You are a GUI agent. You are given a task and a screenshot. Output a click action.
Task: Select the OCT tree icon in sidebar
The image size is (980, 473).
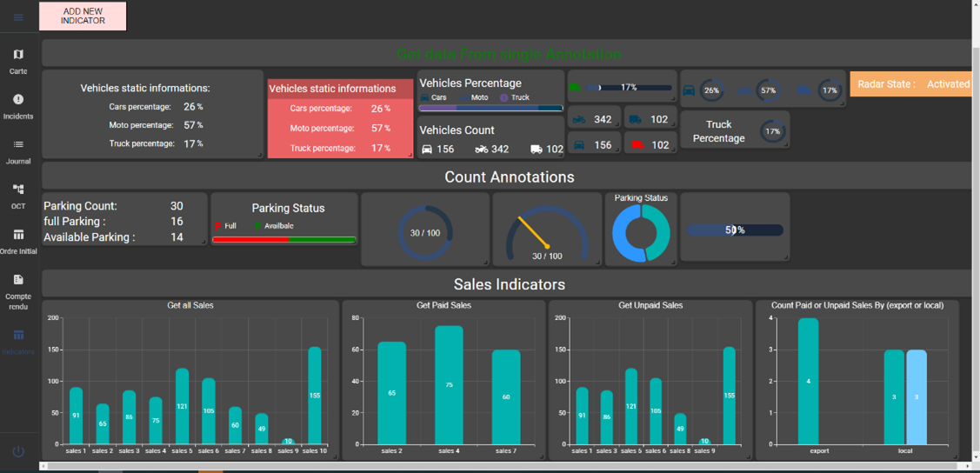pos(18,190)
